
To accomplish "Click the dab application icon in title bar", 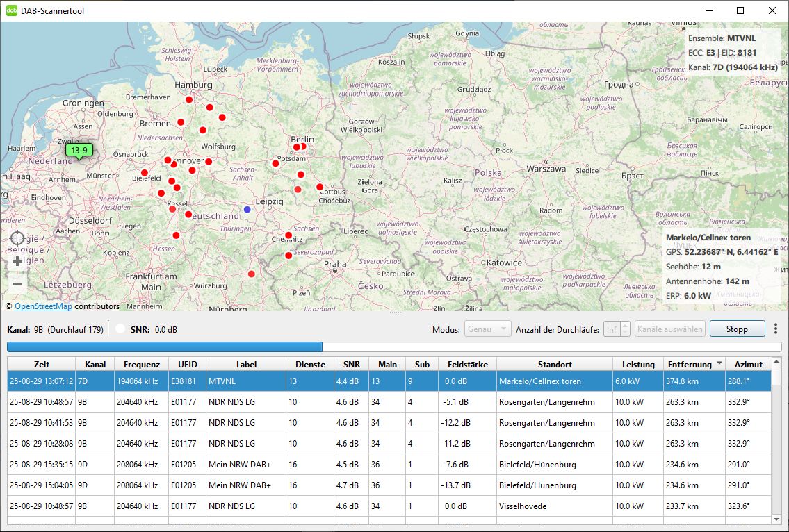I will 12,10.
